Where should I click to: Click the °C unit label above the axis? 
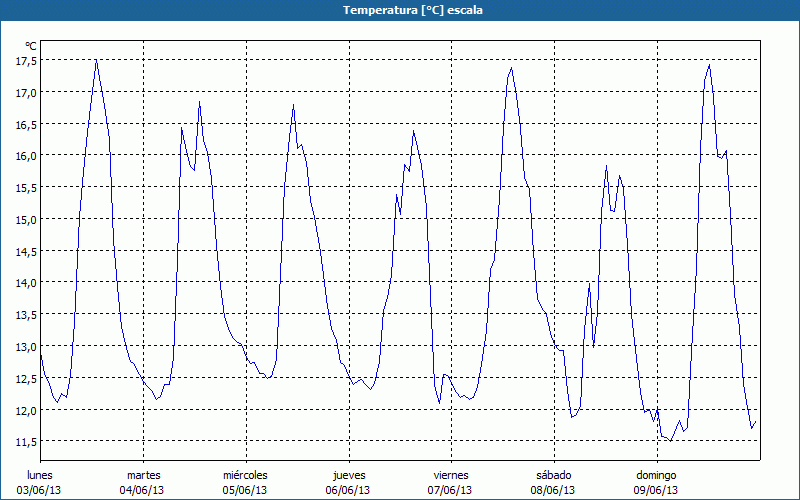(30, 46)
